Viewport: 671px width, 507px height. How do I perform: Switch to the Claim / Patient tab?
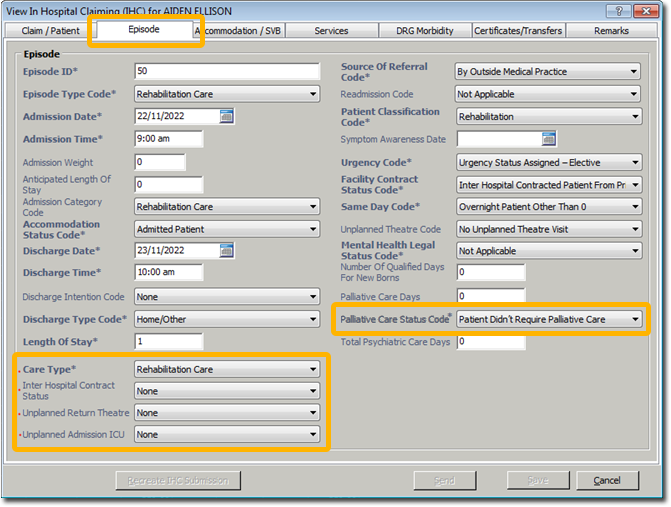(x=51, y=31)
